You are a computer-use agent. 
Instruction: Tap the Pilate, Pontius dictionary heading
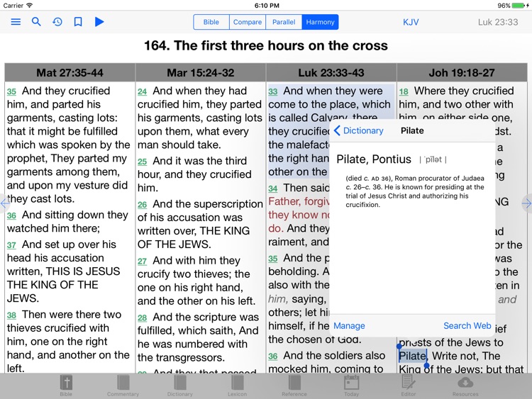pyautogui.click(x=374, y=159)
